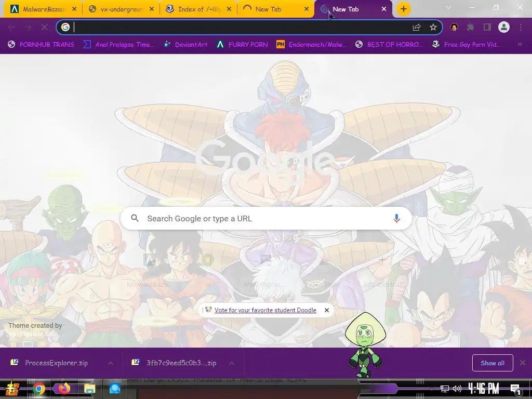The width and height of the screenshot is (532, 399).
Task: Open File Explorer from the taskbar
Action: pos(89,389)
